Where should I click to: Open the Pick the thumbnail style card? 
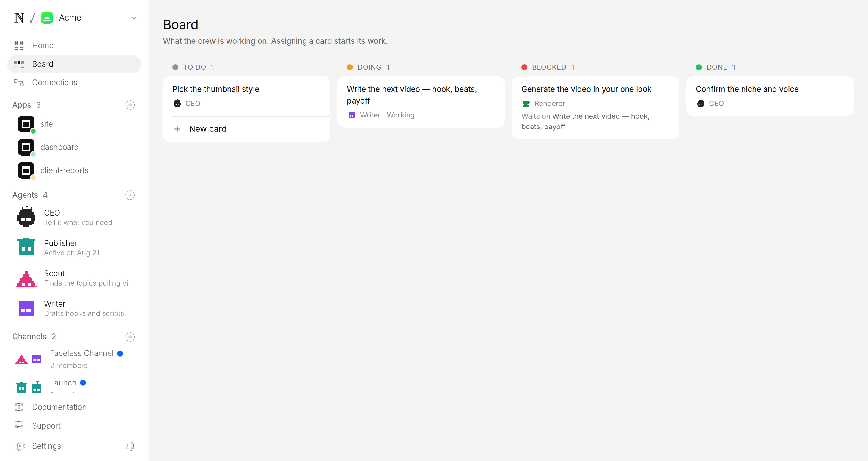click(246, 96)
